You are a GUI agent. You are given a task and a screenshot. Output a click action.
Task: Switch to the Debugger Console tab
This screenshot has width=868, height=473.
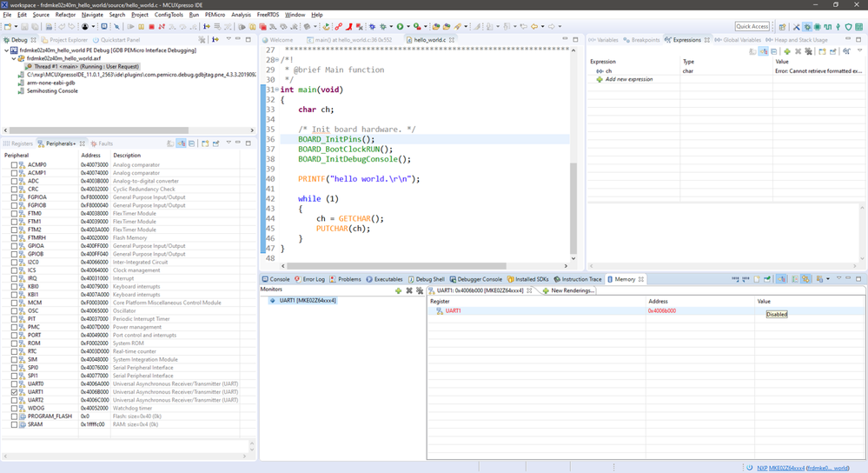tap(479, 279)
